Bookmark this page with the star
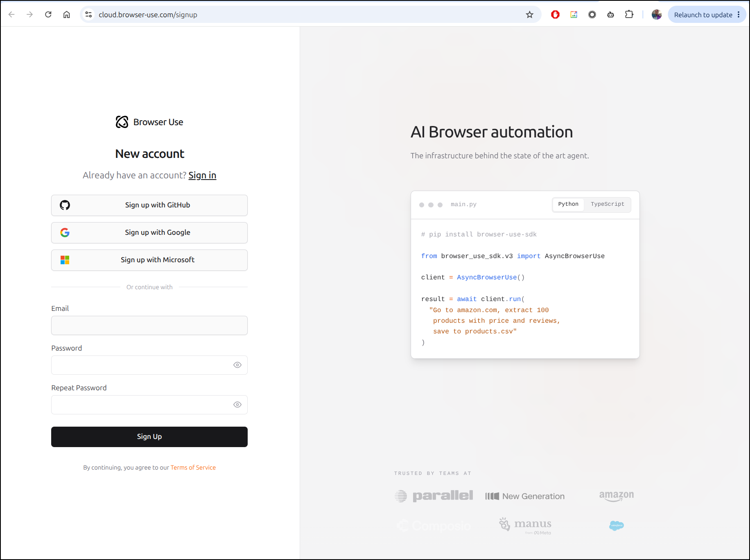 530,15
